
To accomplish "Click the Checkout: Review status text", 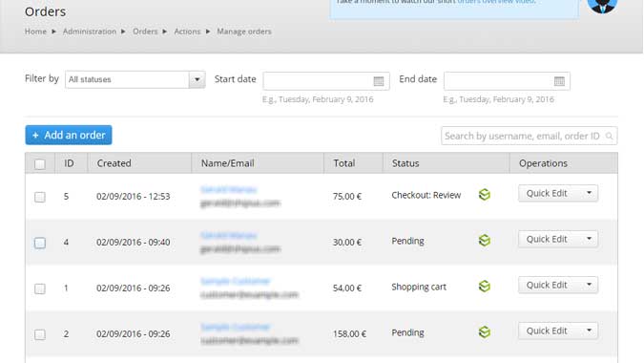I will pyautogui.click(x=426, y=195).
